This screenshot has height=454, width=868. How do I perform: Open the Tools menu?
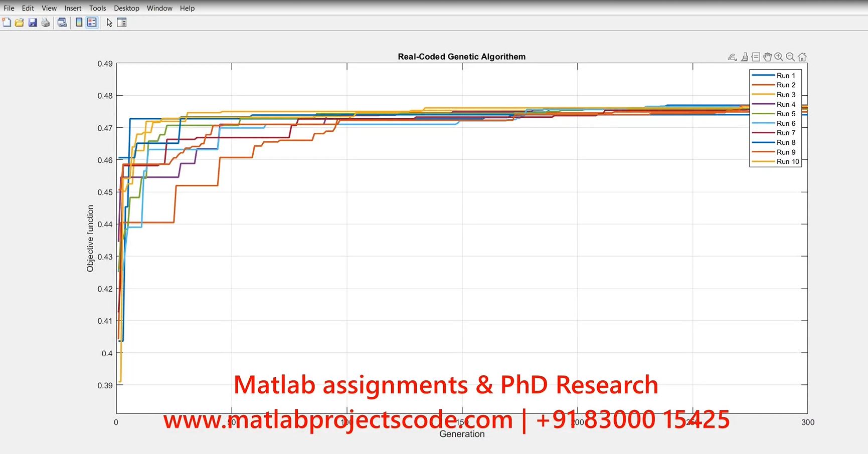(98, 8)
